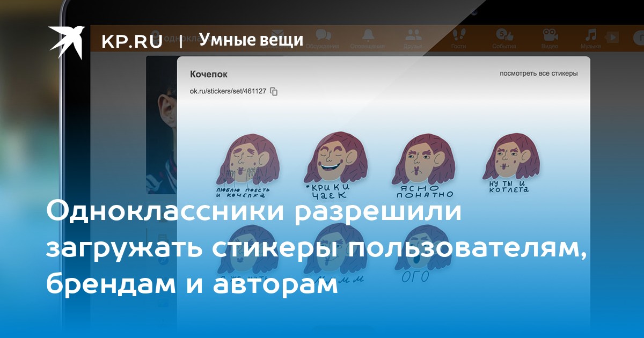
Task: Click the KP.RU site name
Action: [132, 41]
